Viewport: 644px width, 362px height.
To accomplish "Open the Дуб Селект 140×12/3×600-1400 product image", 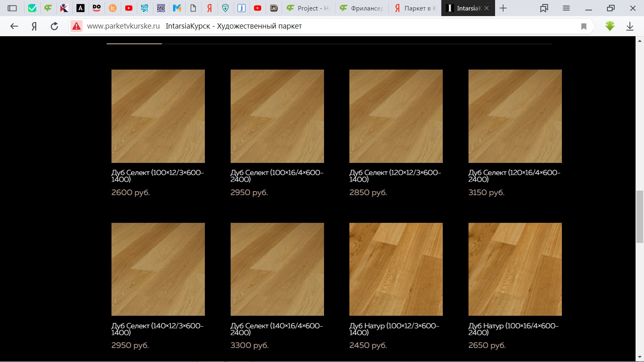I will (158, 269).
